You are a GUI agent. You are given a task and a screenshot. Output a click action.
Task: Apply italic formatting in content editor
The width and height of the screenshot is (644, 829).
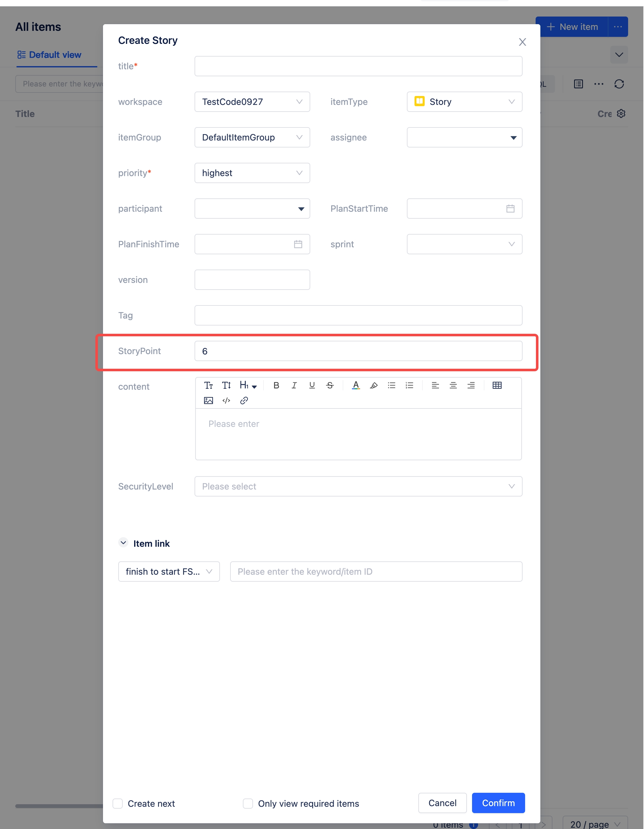[x=294, y=385]
